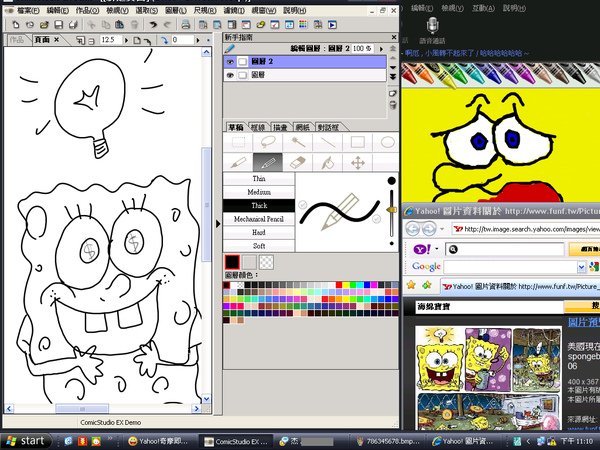Screen dimensions: 600x450
Task: Choose the Medium pencil preset
Action: (259, 192)
